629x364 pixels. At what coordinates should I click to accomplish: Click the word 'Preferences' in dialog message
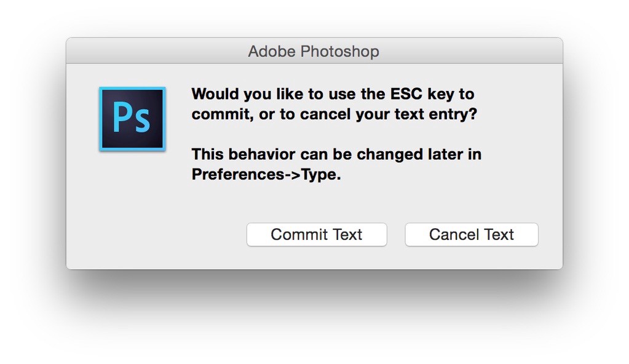[239, 174]
